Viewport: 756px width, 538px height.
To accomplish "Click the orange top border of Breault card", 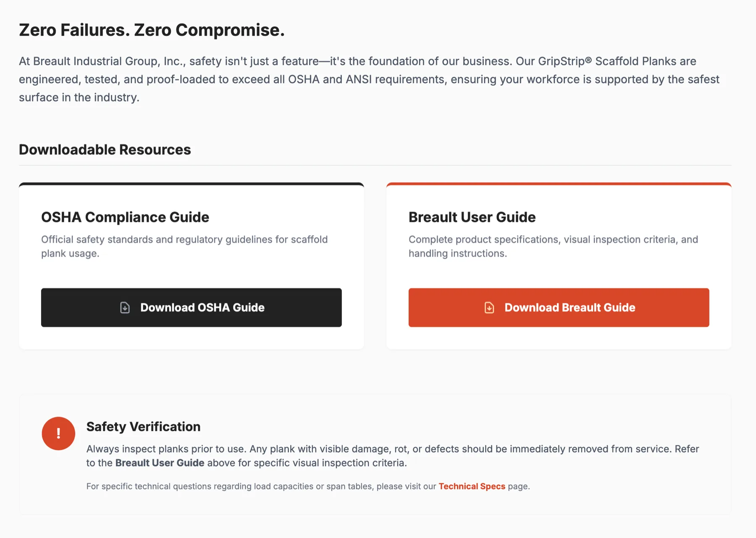I will 559,184.
